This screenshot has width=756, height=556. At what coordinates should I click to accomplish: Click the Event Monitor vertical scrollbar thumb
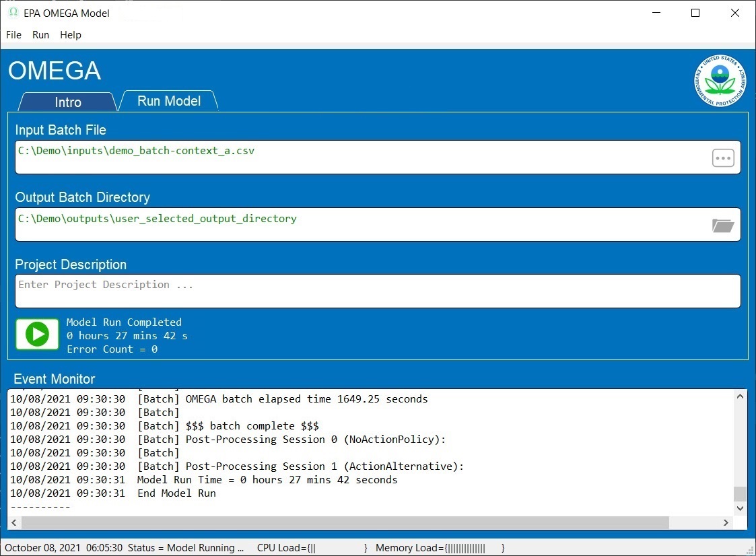(x=740, y=494)
